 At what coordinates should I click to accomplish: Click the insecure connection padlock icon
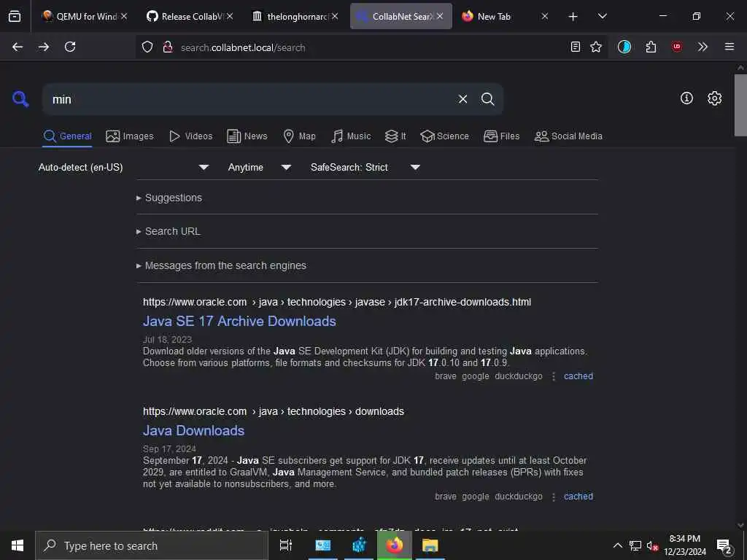click(x=168, y=47)
